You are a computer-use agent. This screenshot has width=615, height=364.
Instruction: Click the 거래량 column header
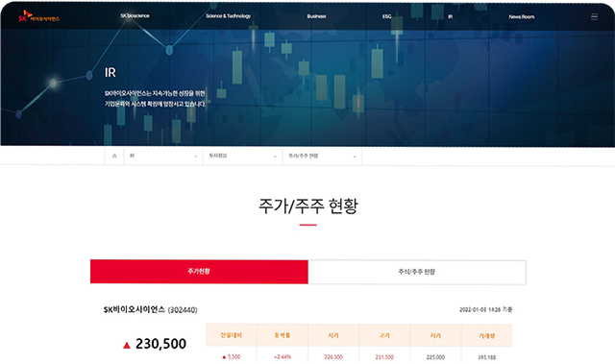click(x=487, y=336)
